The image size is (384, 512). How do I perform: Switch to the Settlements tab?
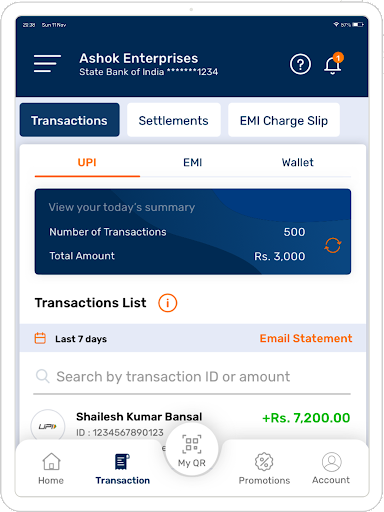coord(174,120)
